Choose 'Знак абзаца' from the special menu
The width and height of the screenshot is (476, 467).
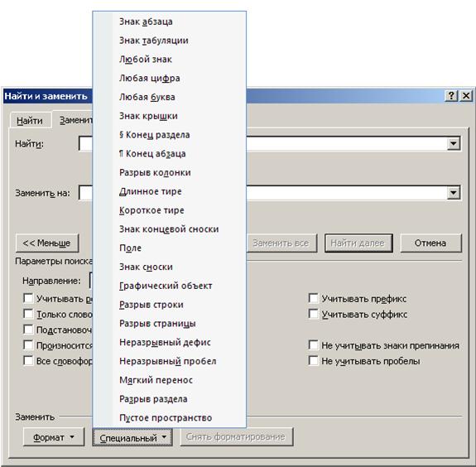(170, 22)
